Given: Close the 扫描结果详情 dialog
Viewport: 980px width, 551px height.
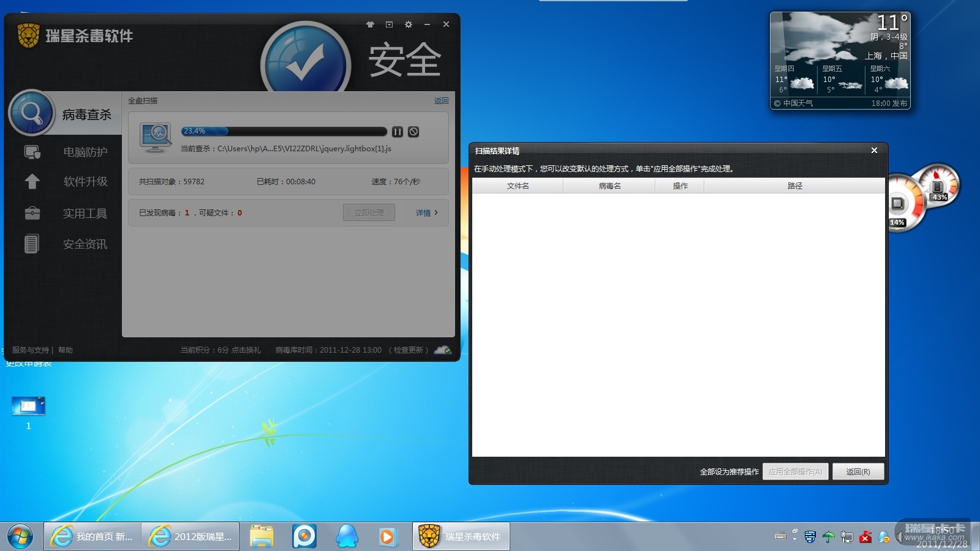Looking at the screenshot, I should click(874, 151).
